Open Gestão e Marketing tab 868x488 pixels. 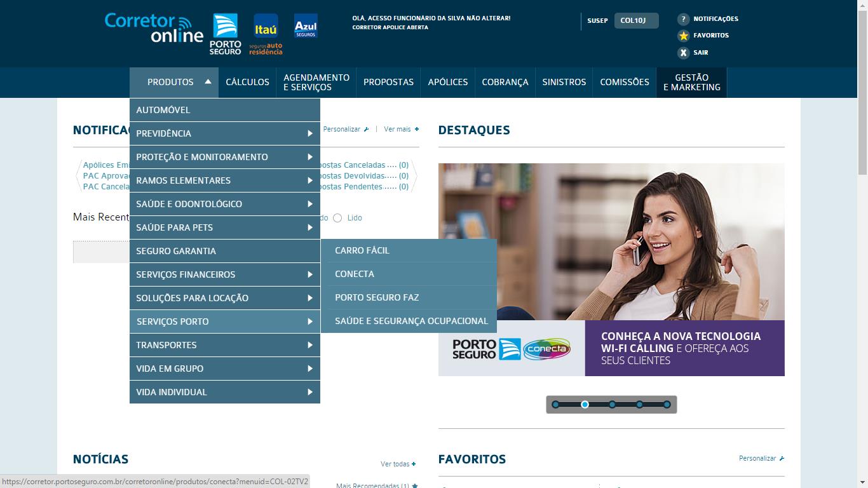pos(692,82)
